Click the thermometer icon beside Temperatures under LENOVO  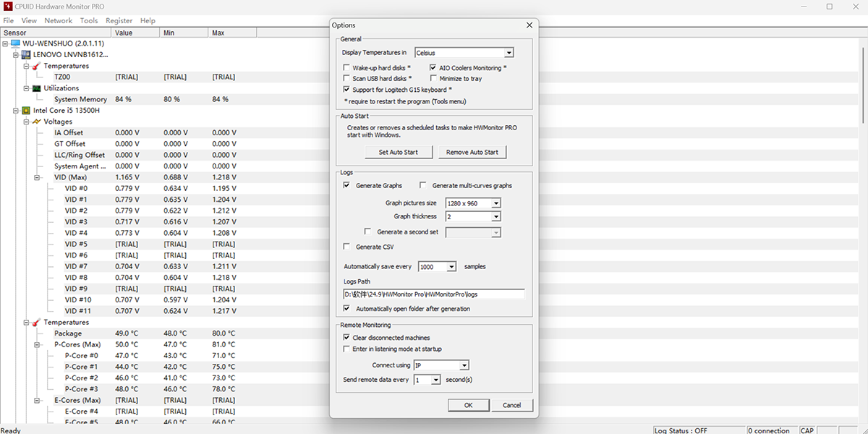[37, 66]
